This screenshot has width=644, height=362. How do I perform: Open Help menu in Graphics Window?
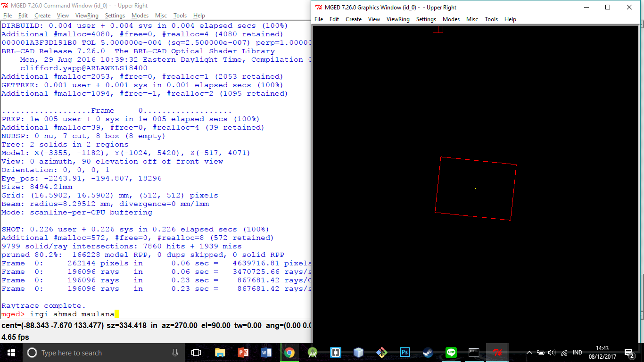pos(510,19)
